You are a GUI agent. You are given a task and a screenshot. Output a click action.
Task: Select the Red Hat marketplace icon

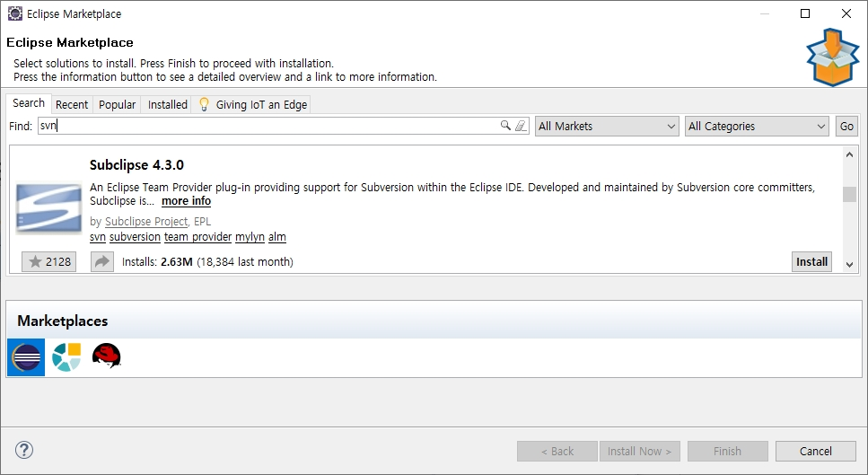point(106,356)
